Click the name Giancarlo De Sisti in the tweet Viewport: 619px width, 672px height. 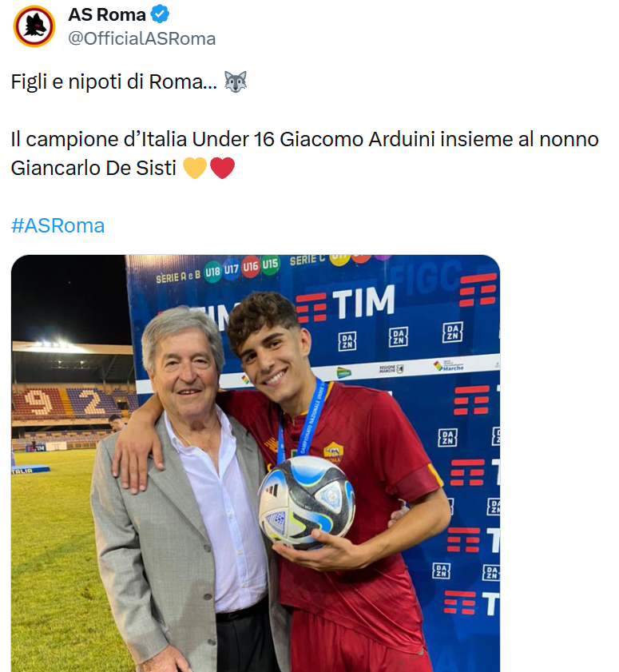(93, 169)
